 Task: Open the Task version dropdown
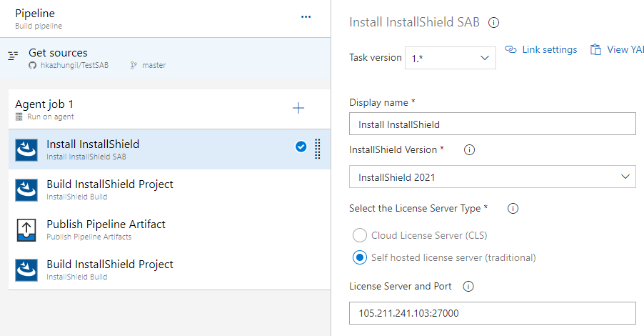pyautogui.click(x=450, y=58)
